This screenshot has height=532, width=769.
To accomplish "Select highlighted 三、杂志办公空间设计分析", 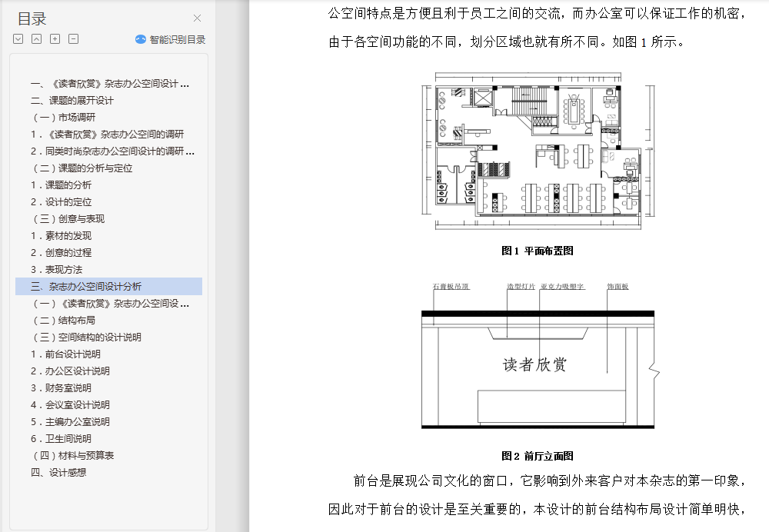I will tap(109, 286).
